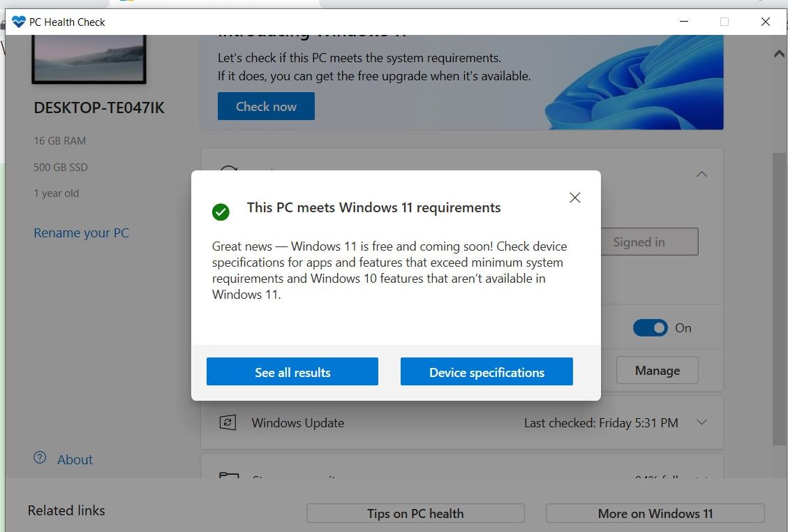Image resolution: width=788 pixels, height=532 pixels.
Task: Click the Manage button
Action: [x=657, y=371]
